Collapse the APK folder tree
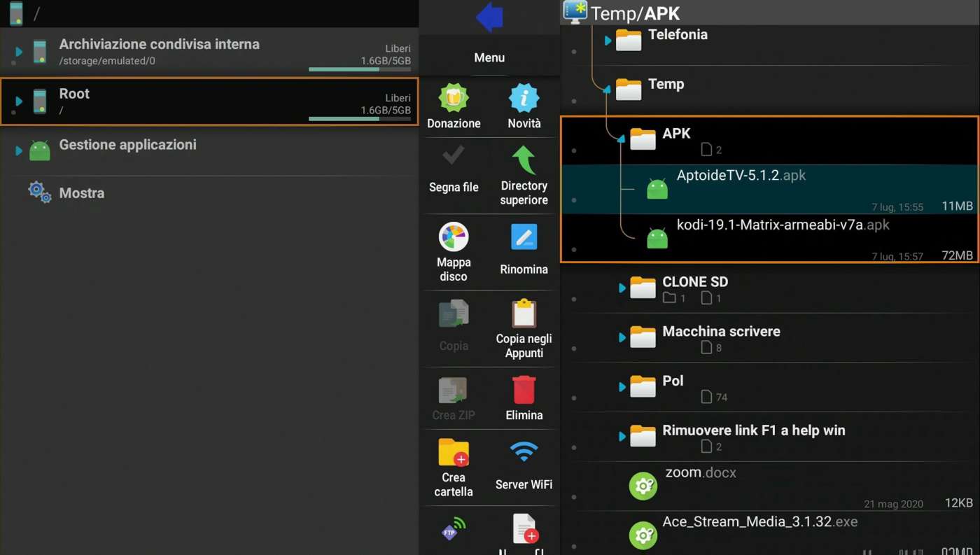 pos(621,139)
